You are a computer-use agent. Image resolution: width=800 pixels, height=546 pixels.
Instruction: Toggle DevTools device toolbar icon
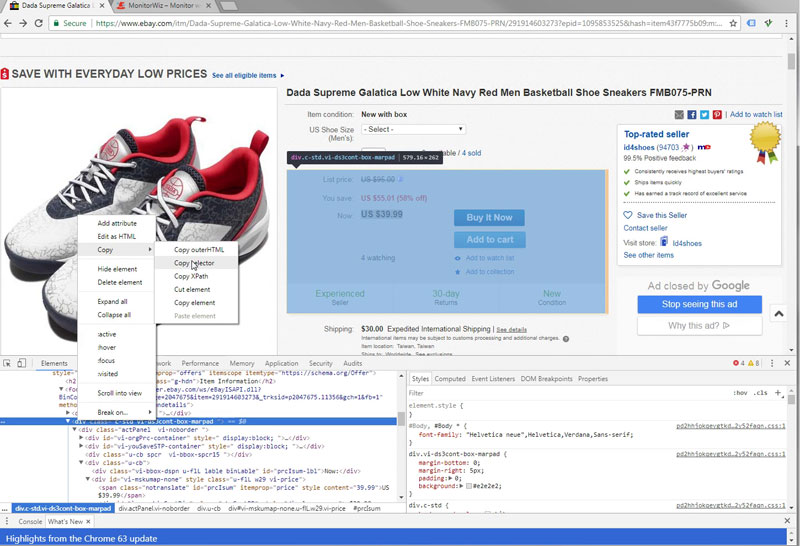[x=21, y=363]
